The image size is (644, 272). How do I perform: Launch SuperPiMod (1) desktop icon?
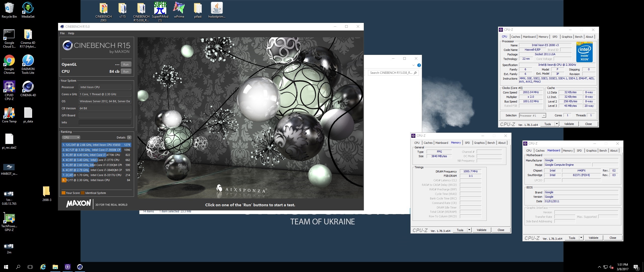click(160, 12)
